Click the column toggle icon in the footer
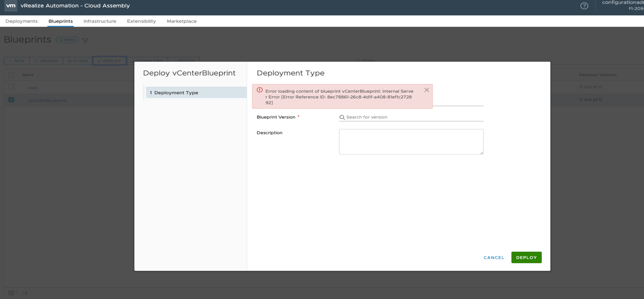Image resolution: width=644 pixels, height=299 pixels. (x=25, y=293)
